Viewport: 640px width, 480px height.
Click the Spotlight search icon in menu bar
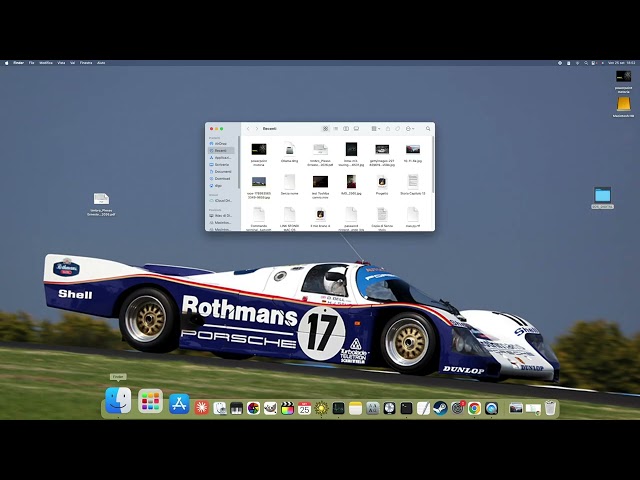tap(586, 63)
